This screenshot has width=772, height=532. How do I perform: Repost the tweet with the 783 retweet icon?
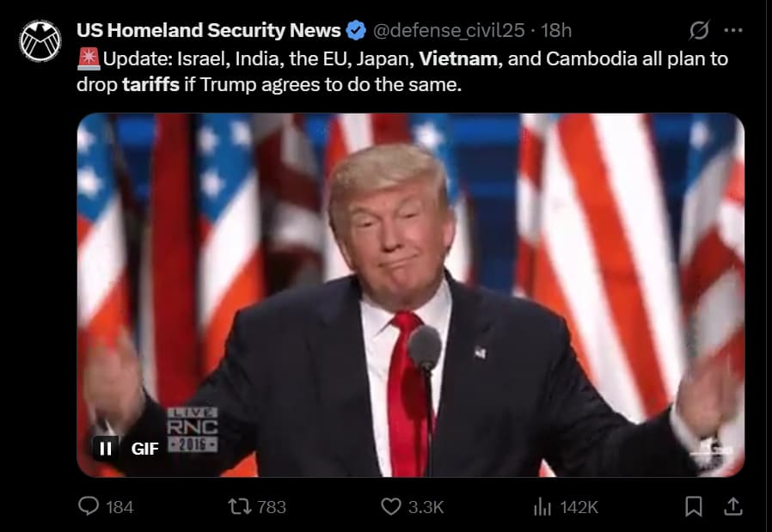[240, 506]
